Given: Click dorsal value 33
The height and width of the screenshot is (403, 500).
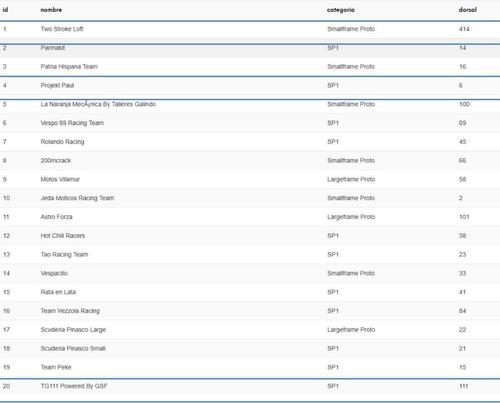Looking at the screenshot, I should 462,273.
